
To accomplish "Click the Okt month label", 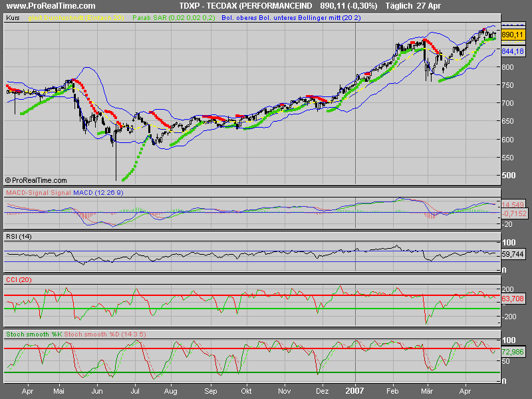I will click(246, 391).
